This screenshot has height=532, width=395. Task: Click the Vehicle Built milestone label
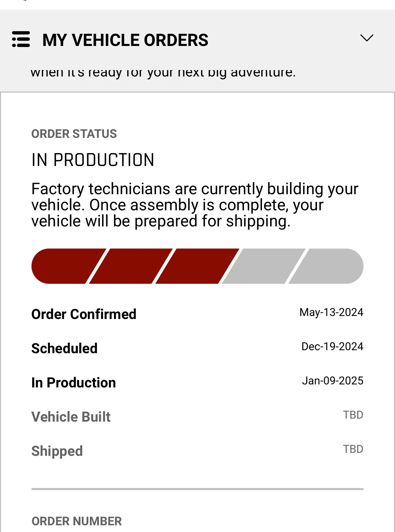tap(71, 417)
